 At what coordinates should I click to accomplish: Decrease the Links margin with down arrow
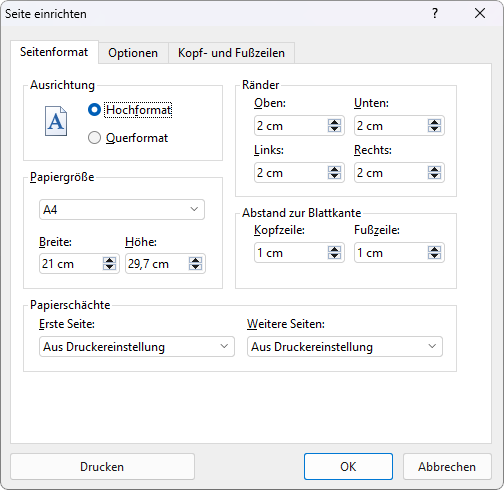pos(334,176)
